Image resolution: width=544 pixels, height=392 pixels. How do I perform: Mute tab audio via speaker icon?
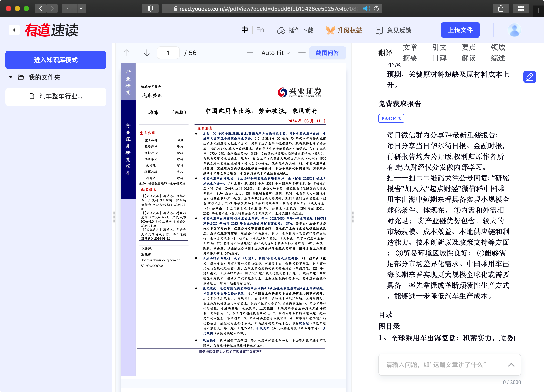366,9
